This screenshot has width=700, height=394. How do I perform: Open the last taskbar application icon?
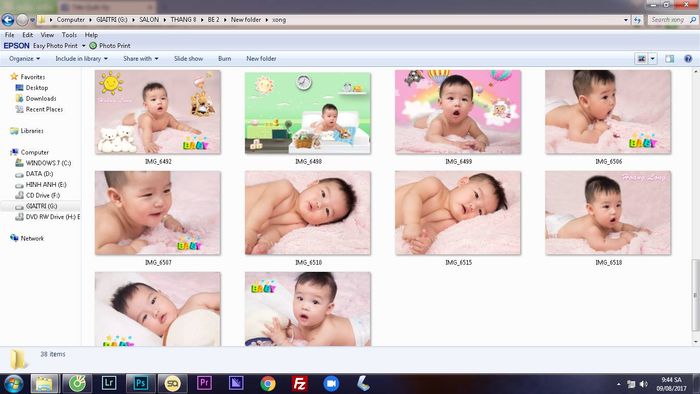coord(363,383)
